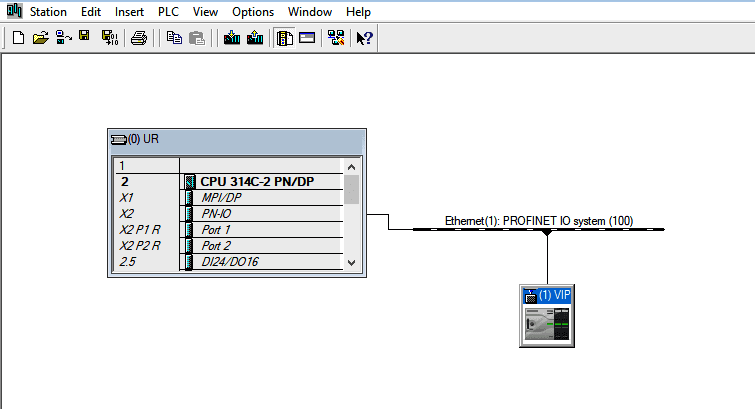Click the Download to Module icon

[232, 38]
